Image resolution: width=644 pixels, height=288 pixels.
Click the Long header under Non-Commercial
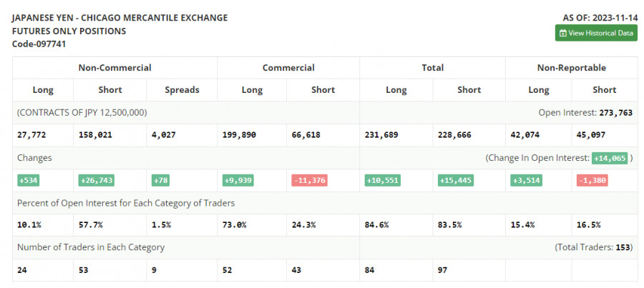43,90
